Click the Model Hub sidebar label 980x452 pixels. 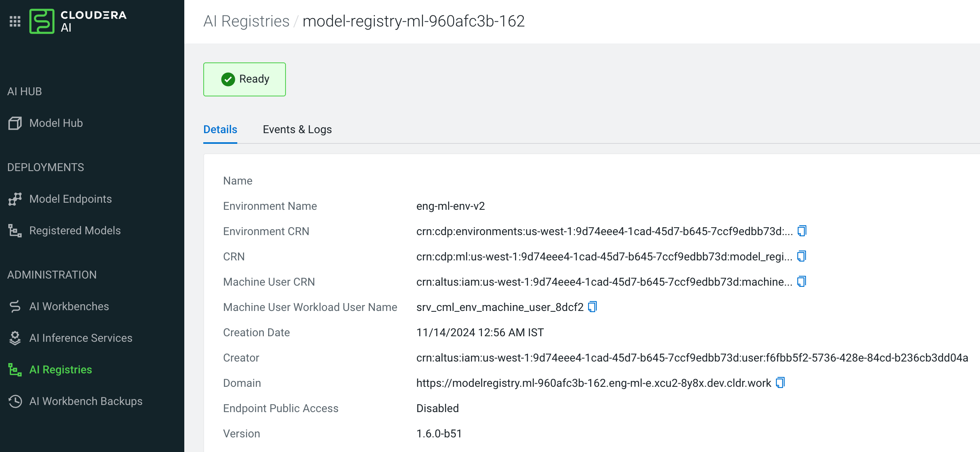(x=56, y=123)
